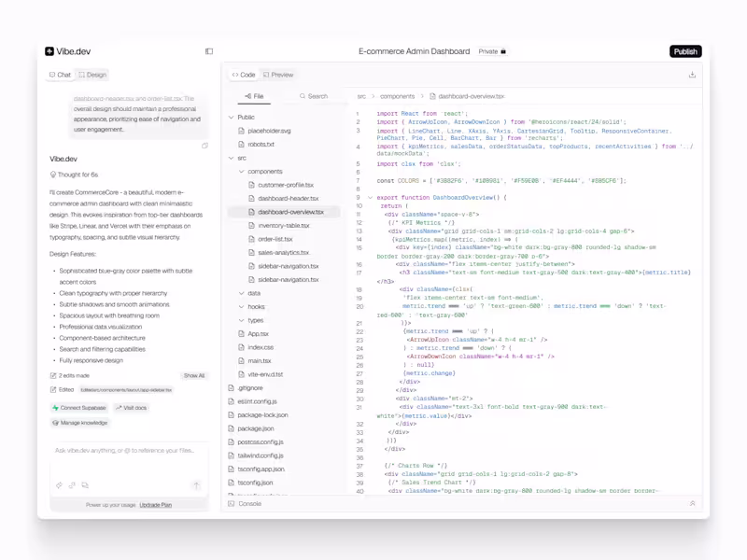Open index.css
Image resolution: width=747 pixels, height=560 pixels.
[x=261, y=347]
